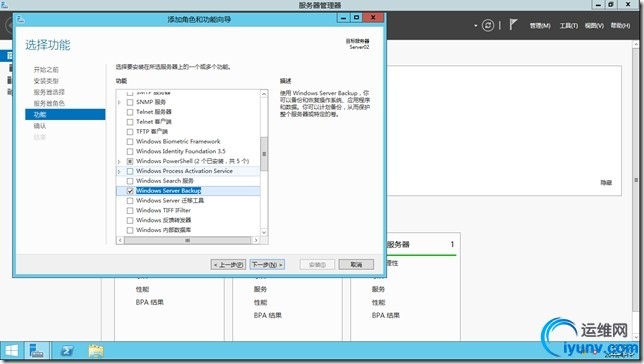Launch PowerShell from the taskbar

tap(67, 351)
